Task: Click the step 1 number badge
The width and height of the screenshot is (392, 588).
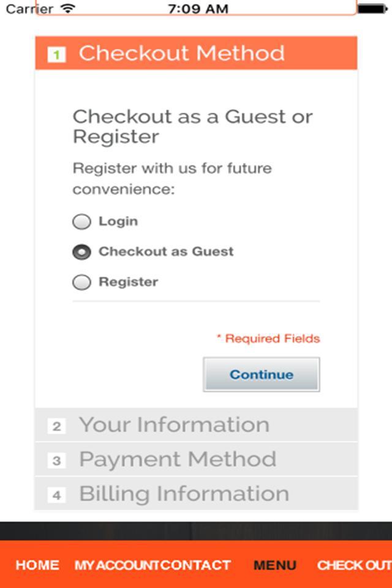Action: (x=56, y=55)
